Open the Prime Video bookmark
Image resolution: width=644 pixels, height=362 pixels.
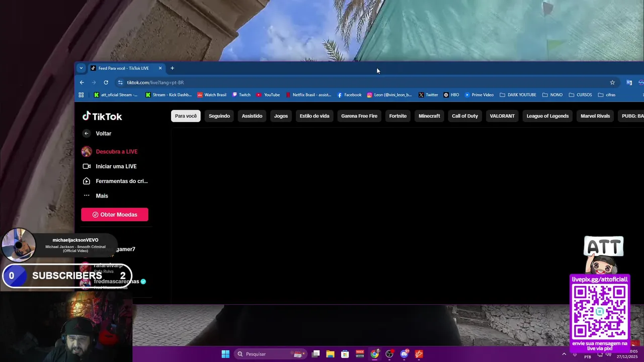click(x=479, y=95)
